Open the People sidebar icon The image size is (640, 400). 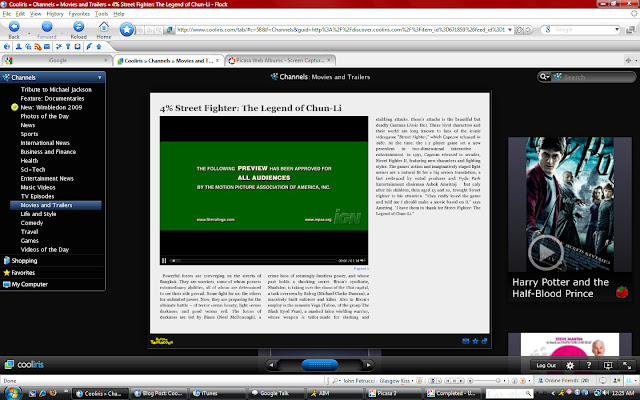point(18,47)
